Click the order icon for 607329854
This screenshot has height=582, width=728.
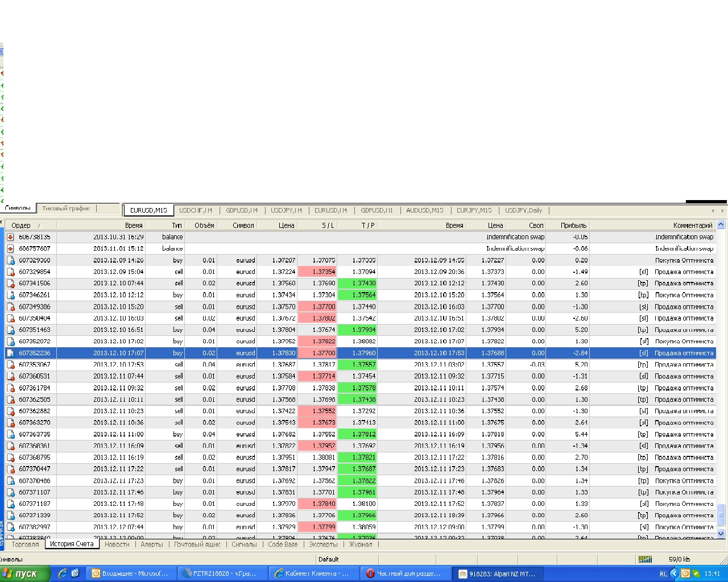10,272
